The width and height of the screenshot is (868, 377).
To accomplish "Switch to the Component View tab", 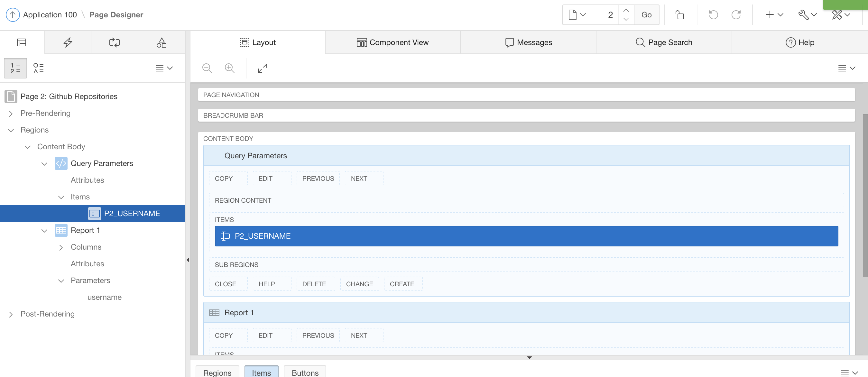I will tap(392, 42).
